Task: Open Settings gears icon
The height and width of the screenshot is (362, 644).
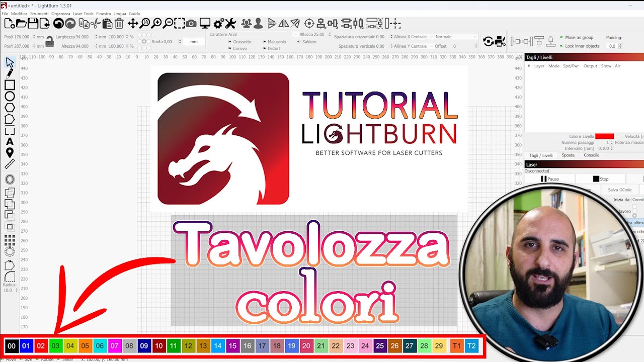Action: 218,23
